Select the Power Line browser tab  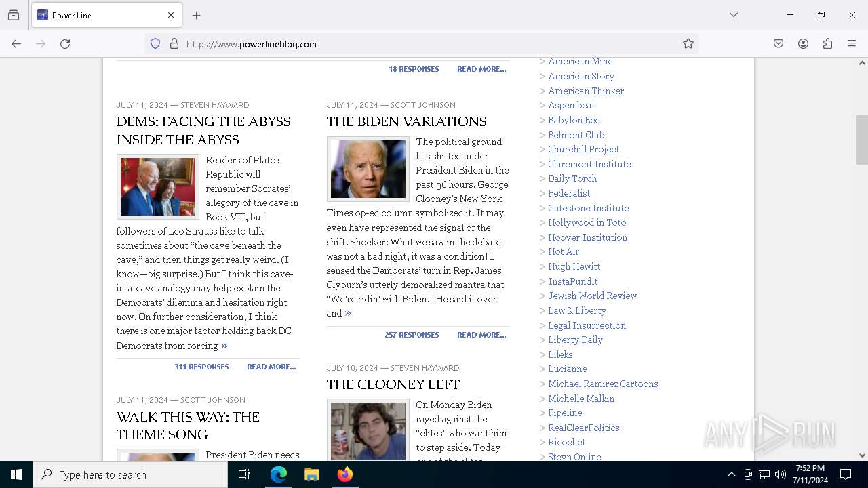[107, 15]
